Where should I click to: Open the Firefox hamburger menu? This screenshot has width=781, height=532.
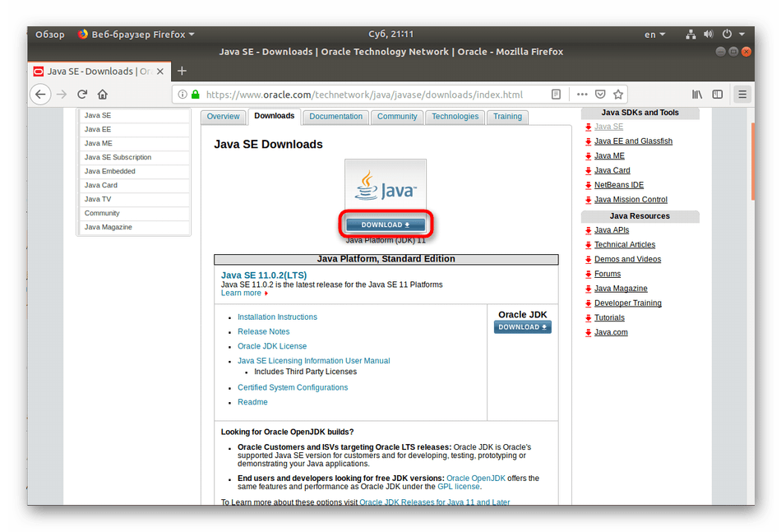(x=742, y=95)
